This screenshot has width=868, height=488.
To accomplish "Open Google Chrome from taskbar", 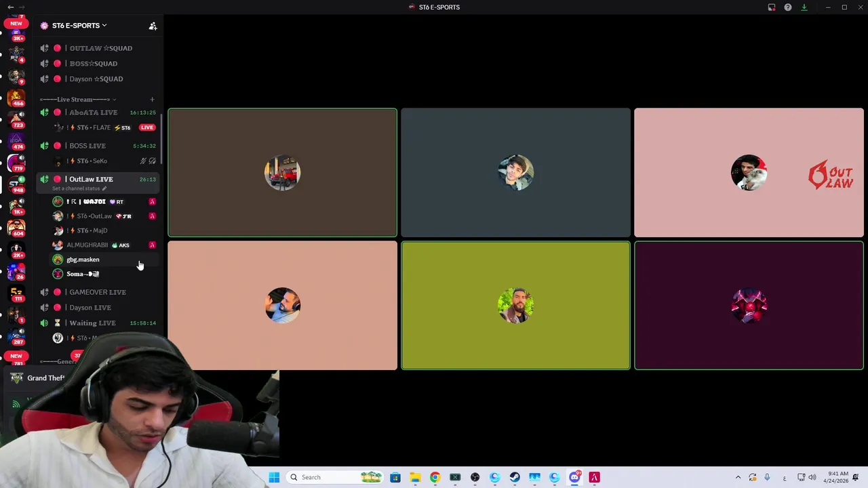I will [x=435, y=477].
